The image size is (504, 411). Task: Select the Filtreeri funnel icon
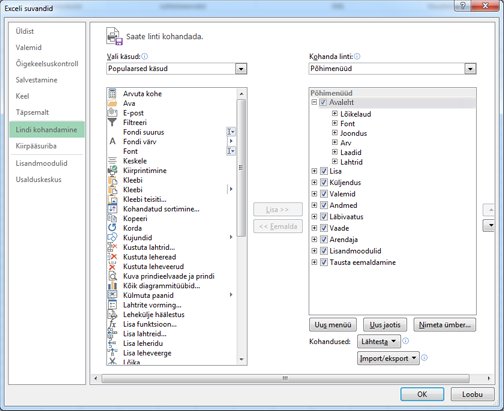click(112, 122)
